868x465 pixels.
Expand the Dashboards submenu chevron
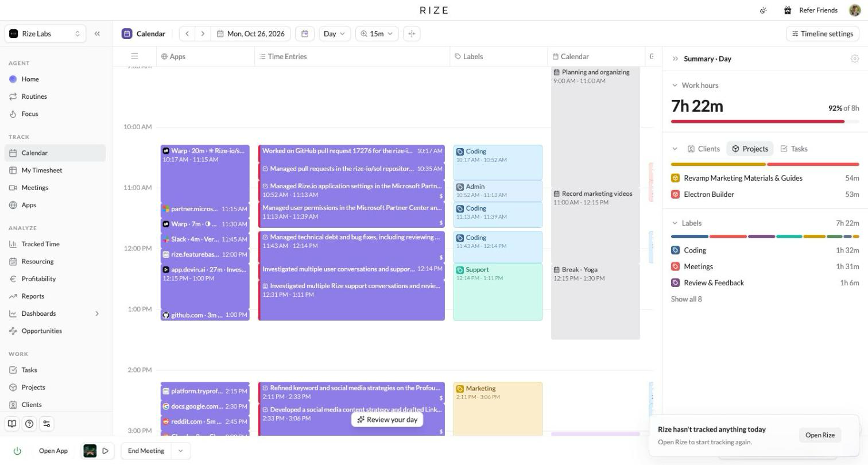tap(97, 313)
